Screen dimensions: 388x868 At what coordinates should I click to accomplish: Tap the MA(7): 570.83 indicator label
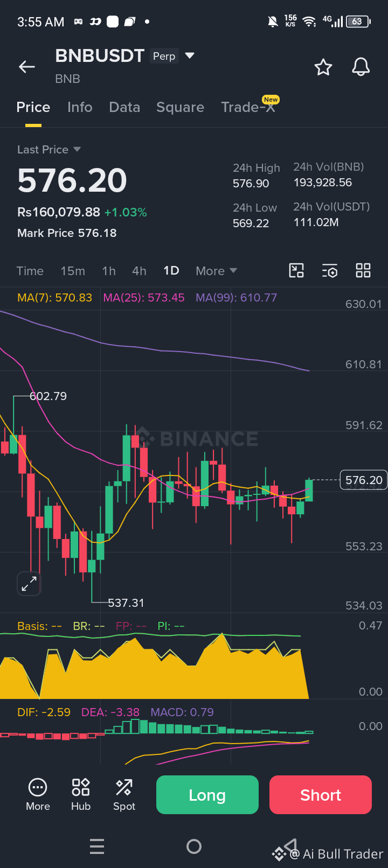[54, 298]
